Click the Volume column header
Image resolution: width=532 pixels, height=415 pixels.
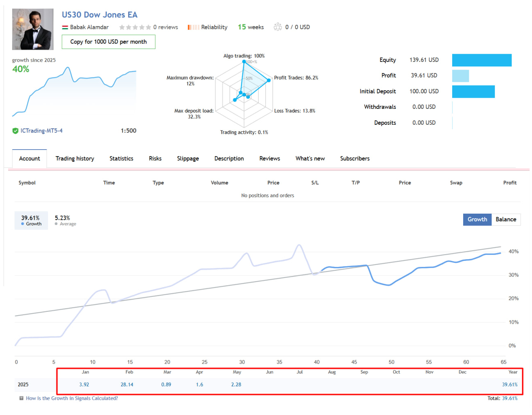[219, 183]
